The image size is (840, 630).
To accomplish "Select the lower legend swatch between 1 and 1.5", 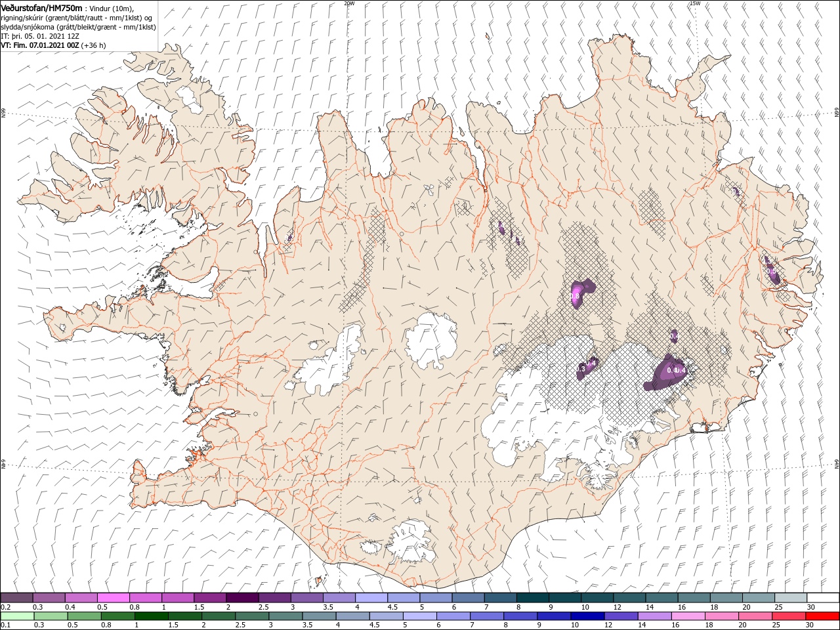I will pyautogui.click(x=151, y=616).
